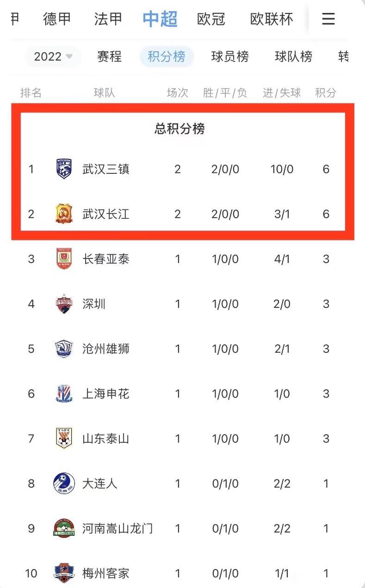Image resolution: width=365 pixels, height=588 pixels.
Task: Tap the 梅州客家 team logo
Action: pyautogui.click(x=64, y=573)
